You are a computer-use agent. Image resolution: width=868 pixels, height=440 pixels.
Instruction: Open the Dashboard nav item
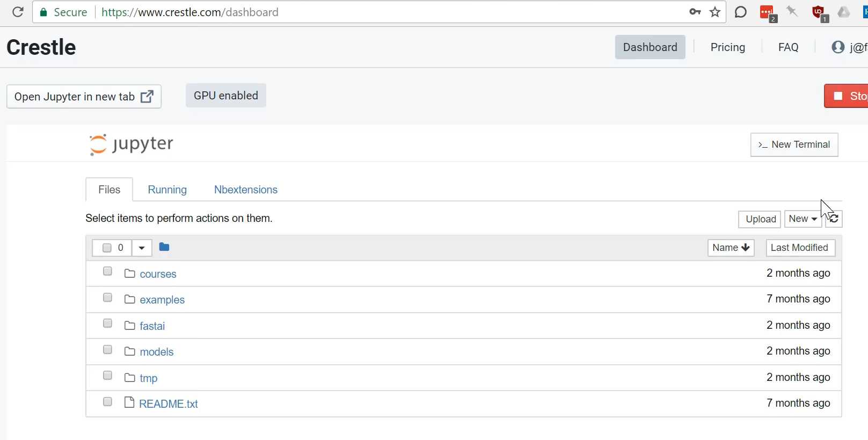pyautogui.click(x=650, y=47)
